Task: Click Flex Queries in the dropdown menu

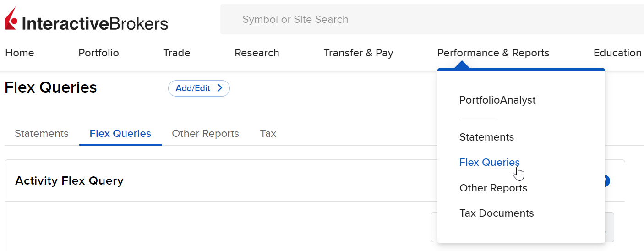Action: (x=490, y=163)
